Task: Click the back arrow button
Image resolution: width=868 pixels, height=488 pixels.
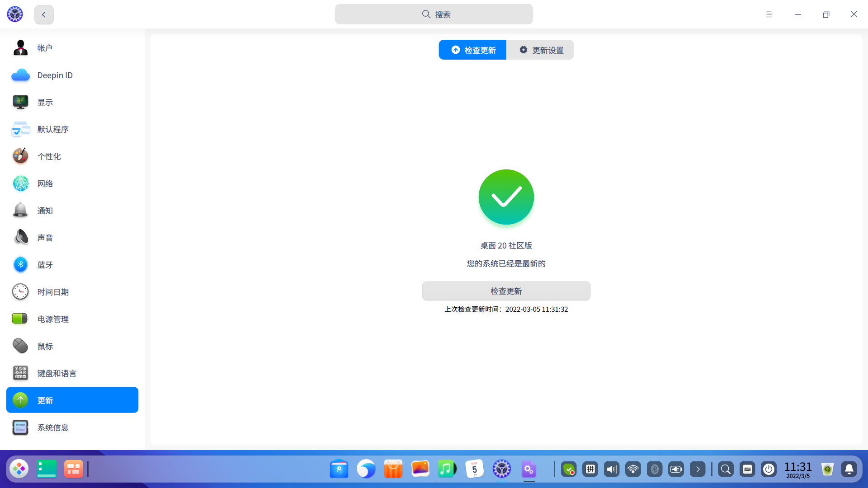Action: coord(44,14)
